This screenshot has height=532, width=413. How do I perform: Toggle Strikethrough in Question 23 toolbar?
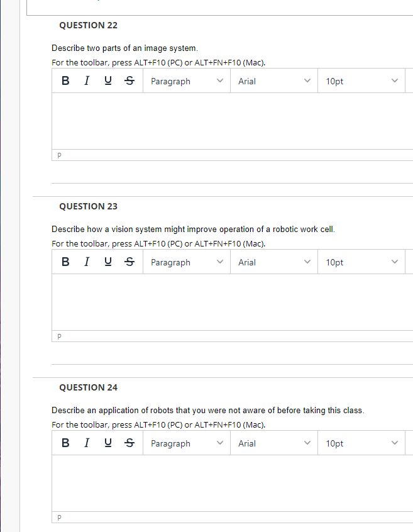click(129, 262)
